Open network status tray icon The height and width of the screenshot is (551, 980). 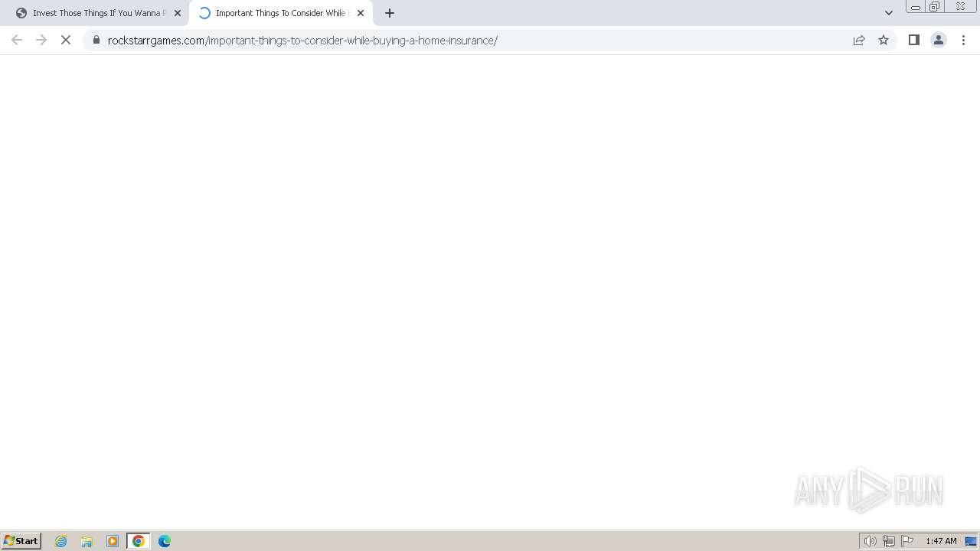pos(889,541)
